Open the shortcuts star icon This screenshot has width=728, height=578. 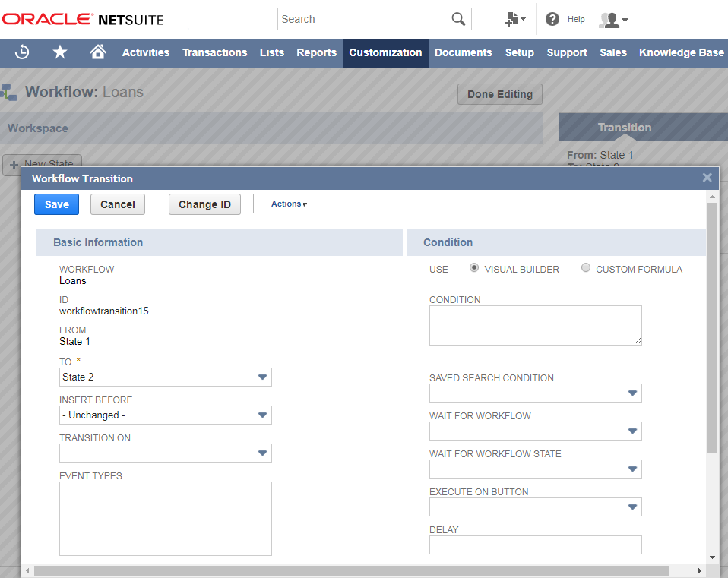(x=59, y=52)
